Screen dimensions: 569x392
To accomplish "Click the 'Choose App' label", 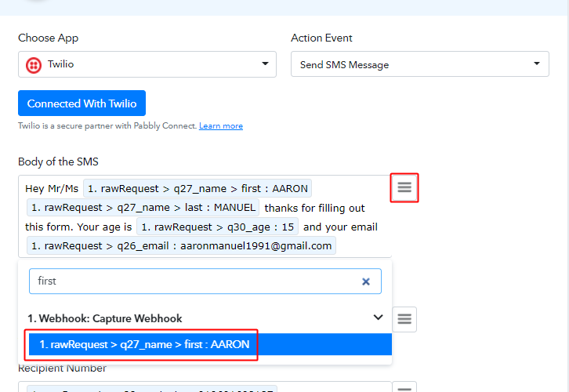I will (x=49, y=38).
